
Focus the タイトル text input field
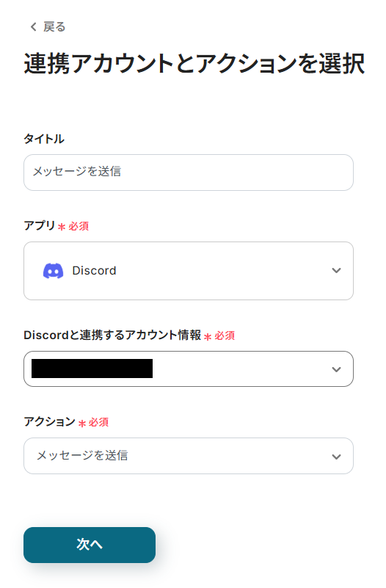click(x=189, y=173)
